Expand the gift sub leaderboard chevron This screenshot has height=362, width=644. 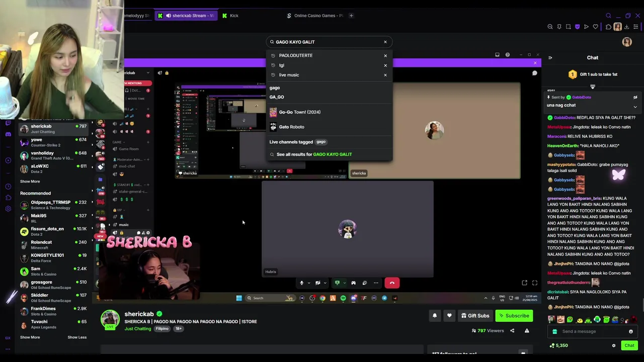(x=593, y=87)
